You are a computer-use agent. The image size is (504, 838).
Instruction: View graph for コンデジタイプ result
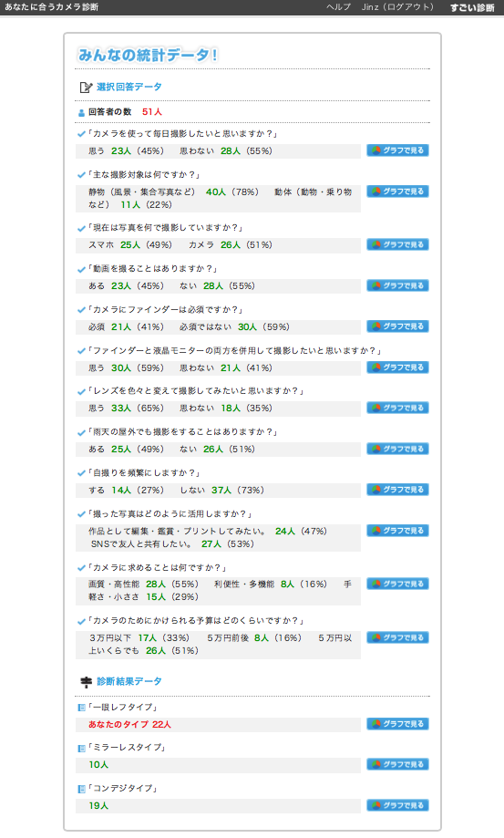click(397, 805)
